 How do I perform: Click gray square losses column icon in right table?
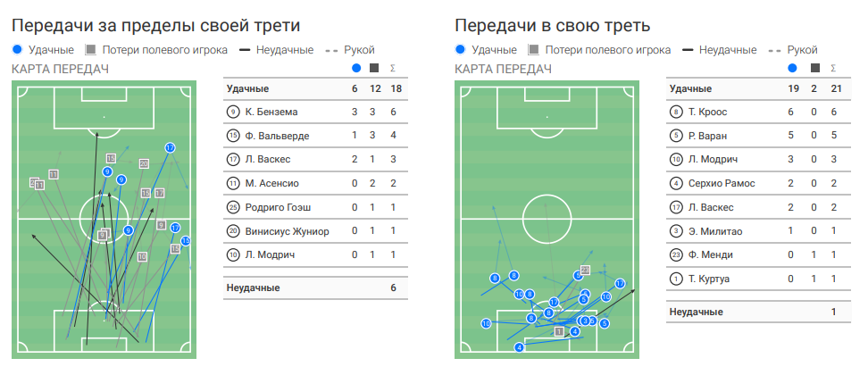tap(811, 68)
